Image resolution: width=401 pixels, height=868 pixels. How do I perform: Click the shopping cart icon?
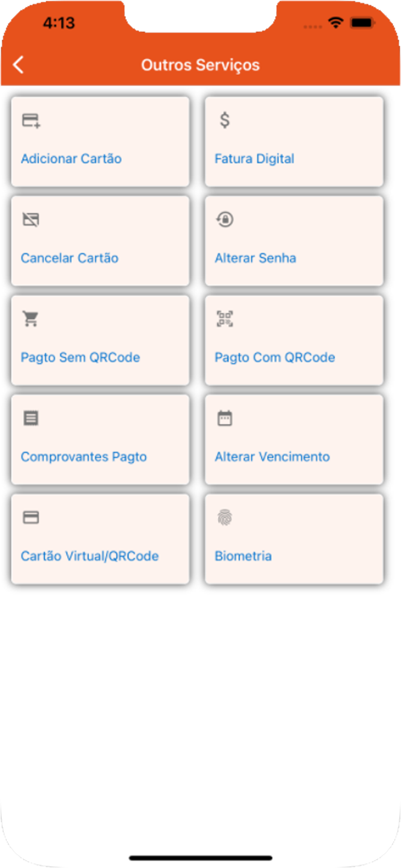(31, 319)
